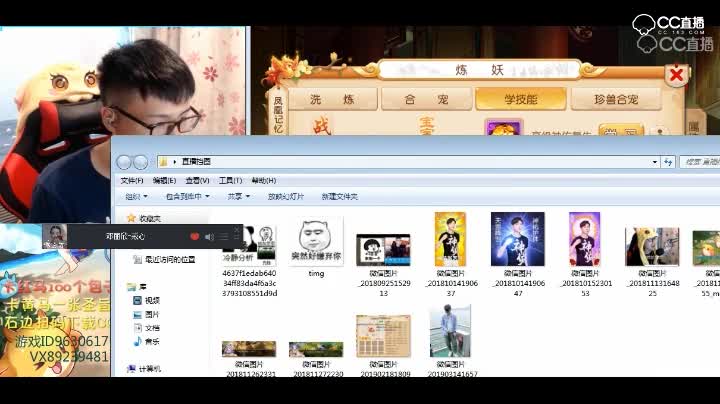The width and height of the screenshot is (720, 404).
Task: Close the 炼妖 game panel with the red X
Action: pyautogui.click(x=676, y=75)
